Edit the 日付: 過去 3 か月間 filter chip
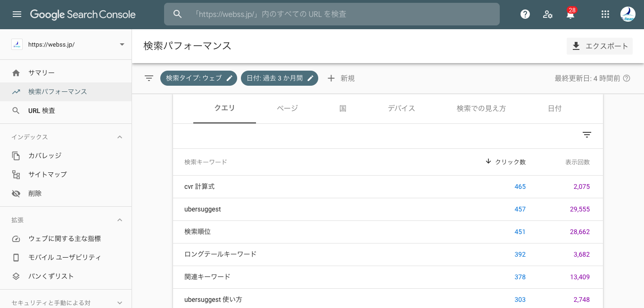Viewport: 644px width, 308px height. [x=280, y=78]
